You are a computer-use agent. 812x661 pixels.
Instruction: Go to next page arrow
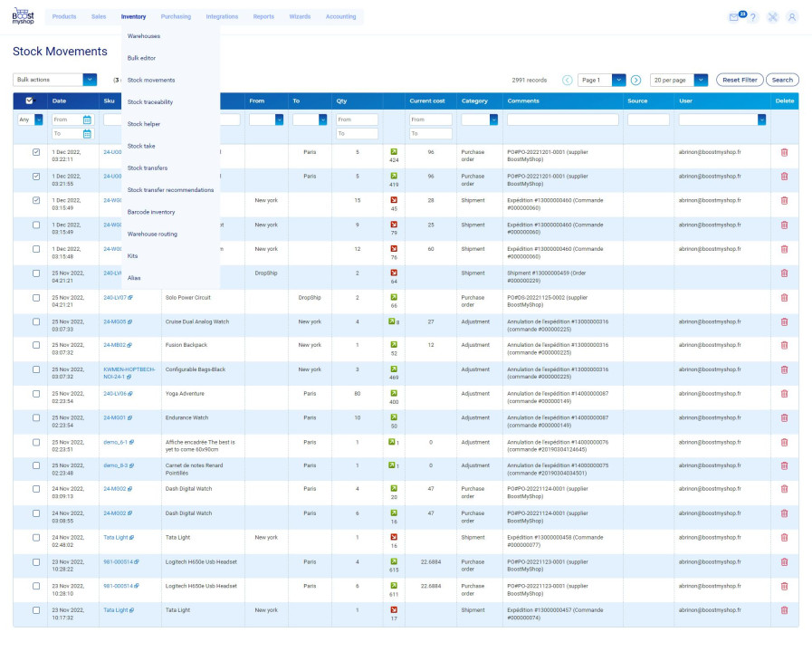pos(635,80)
